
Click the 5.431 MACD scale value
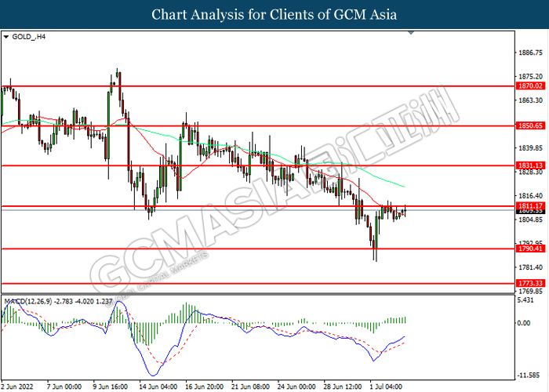pos(525,300)
